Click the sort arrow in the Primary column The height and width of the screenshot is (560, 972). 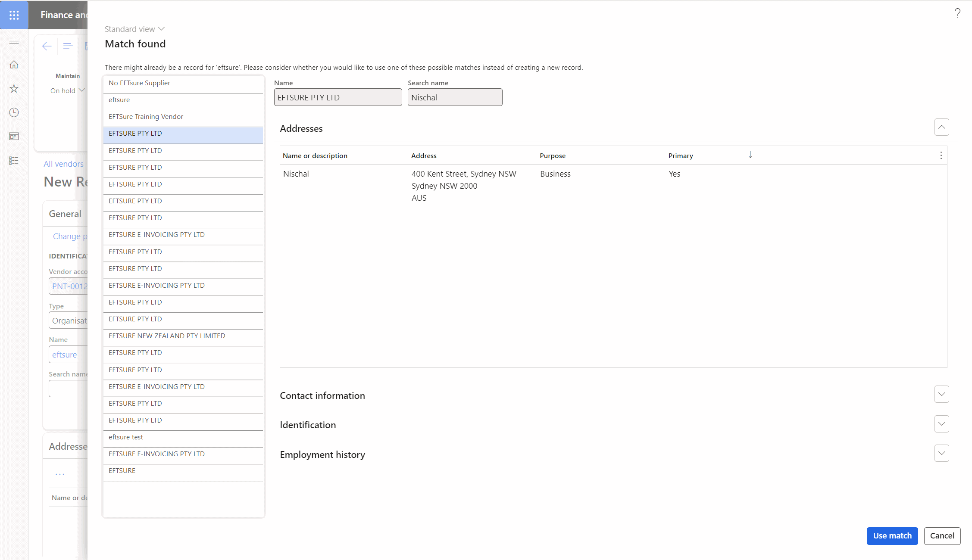pyautogui.click(x=750, y=155)
